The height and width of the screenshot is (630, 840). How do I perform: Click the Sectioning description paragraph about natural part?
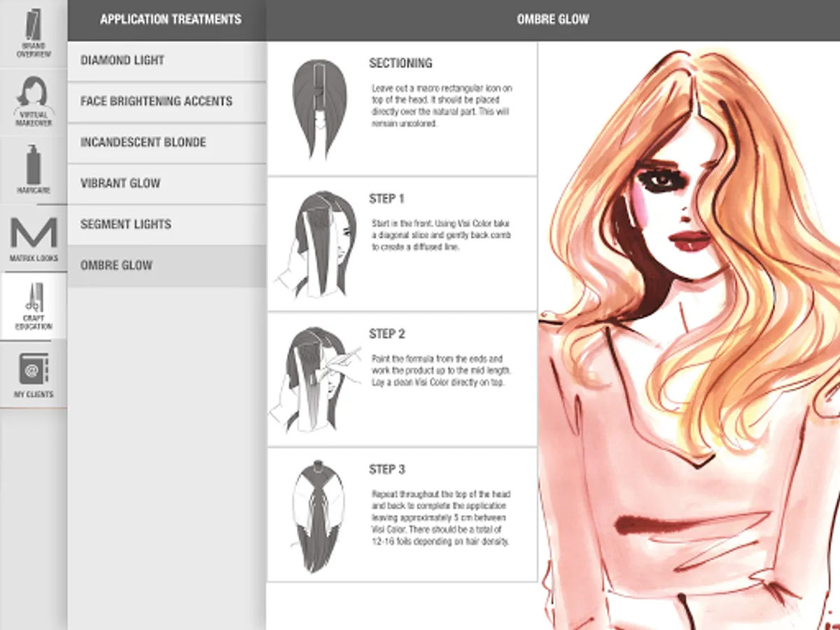(442, 106)
